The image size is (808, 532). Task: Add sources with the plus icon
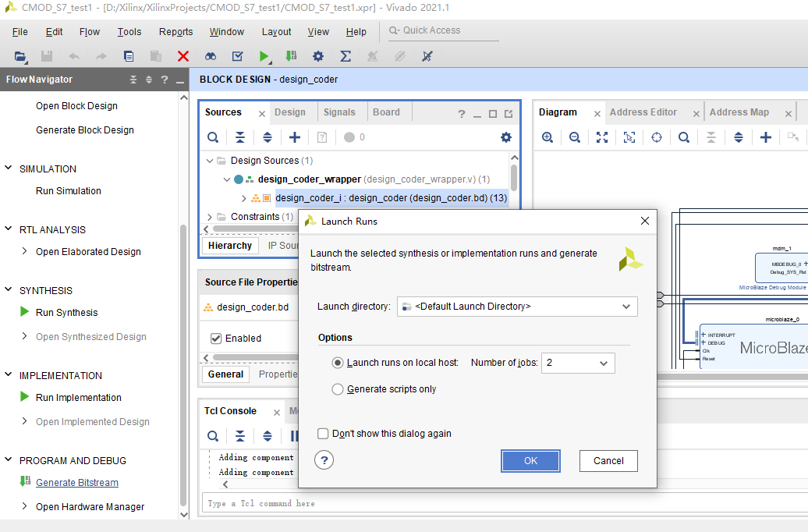point(295,137)
